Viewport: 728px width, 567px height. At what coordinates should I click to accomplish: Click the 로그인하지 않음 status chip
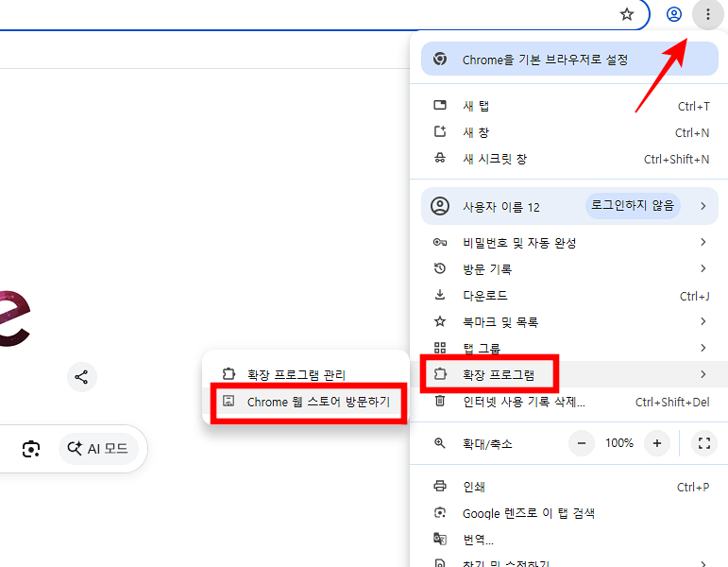coord(633,205)
